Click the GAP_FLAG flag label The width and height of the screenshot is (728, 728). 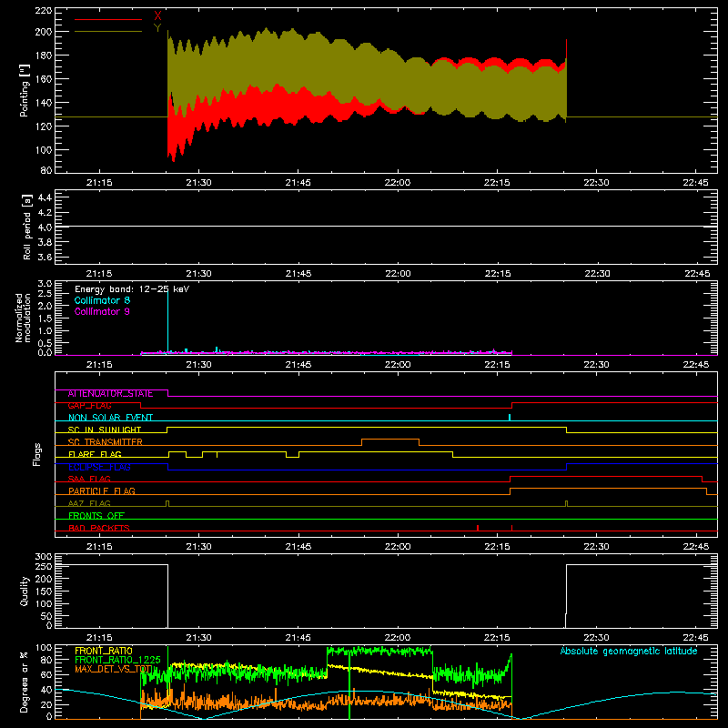coord(89,406)
